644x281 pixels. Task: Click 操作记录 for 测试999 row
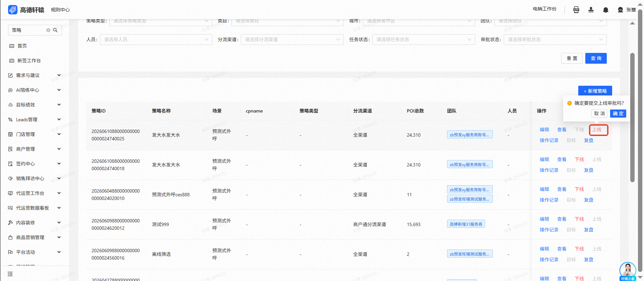click(549, 230)
